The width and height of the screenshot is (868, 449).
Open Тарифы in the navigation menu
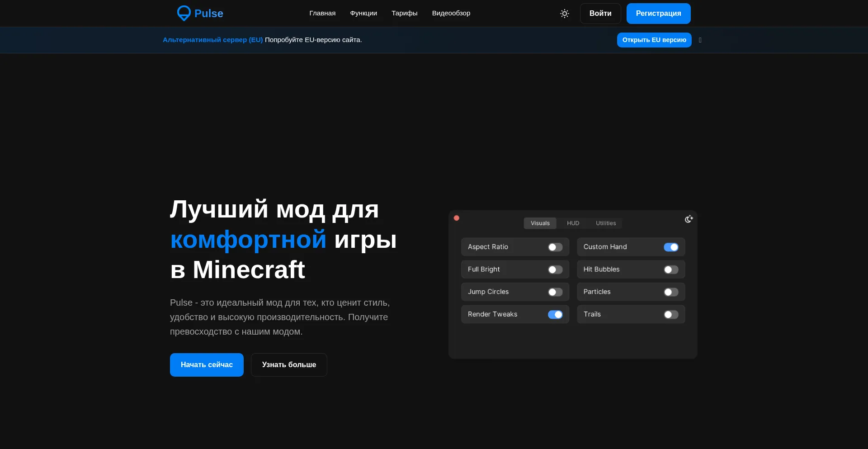pyautogui.click(x=404, y=13)
